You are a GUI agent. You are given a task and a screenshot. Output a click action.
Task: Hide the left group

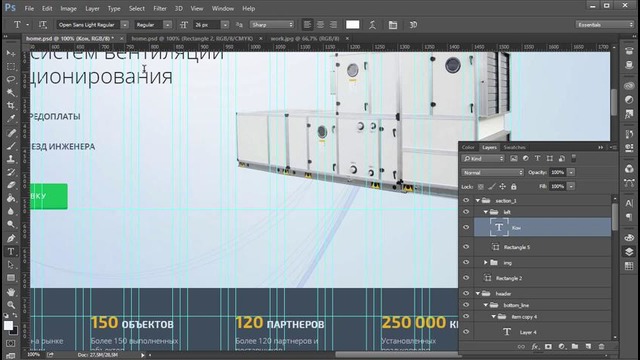coord(466,212)
